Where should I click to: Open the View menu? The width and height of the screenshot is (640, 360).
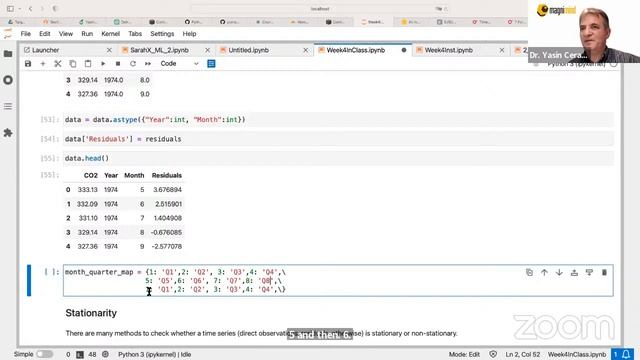pyautogui.click(x=65, y=34)
